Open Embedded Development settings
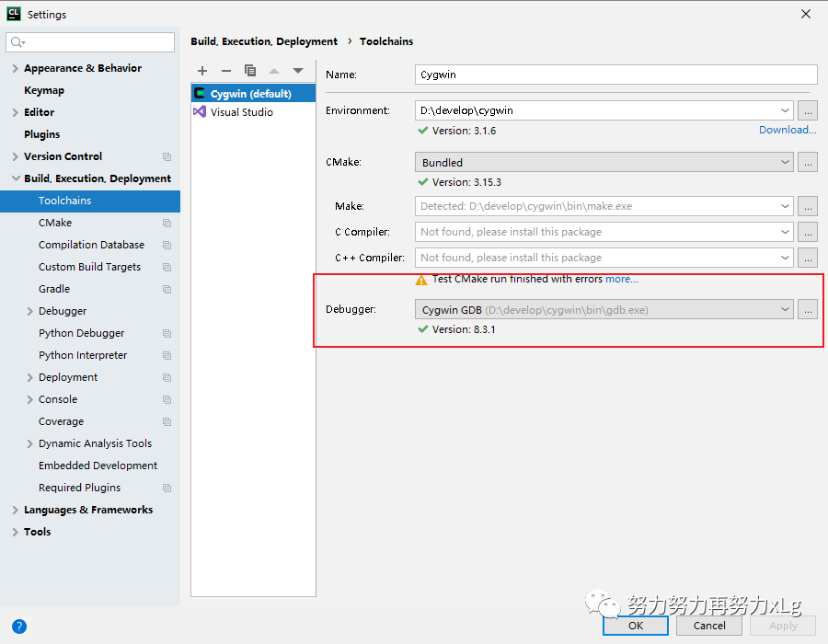828x644 pixels. tap(98, 466)
